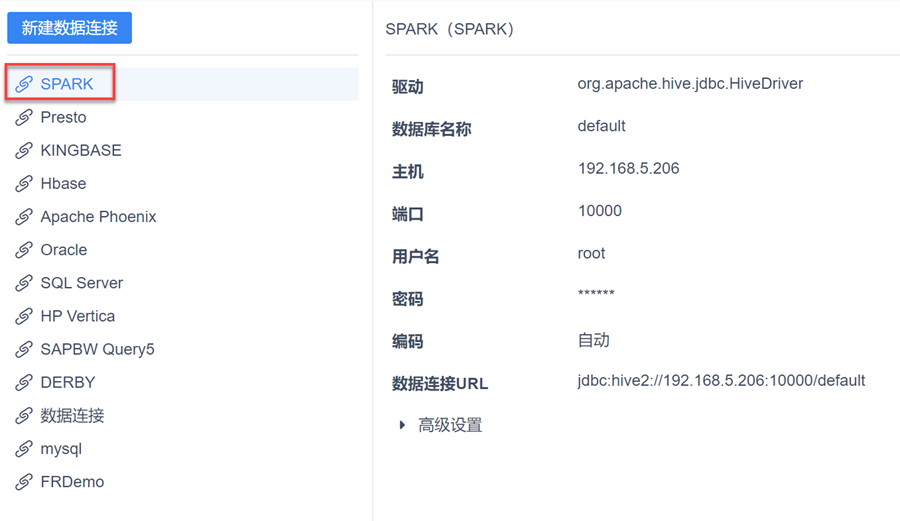The image size is (900, 521).
Task: Select the 数据连接 list item
Action: [72, 415]
